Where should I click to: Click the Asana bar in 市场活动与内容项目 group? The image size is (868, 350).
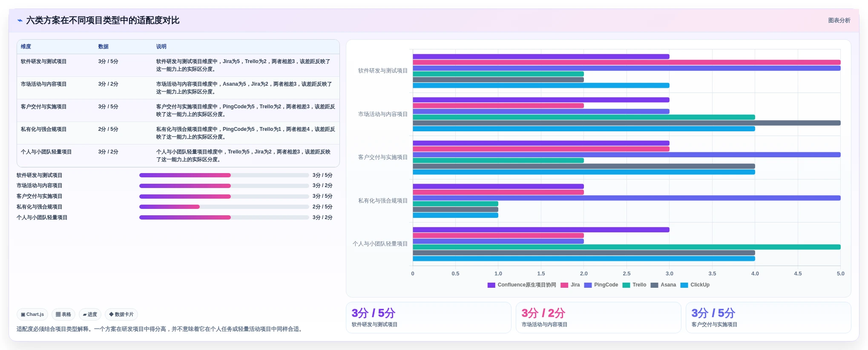coord(627,123)
